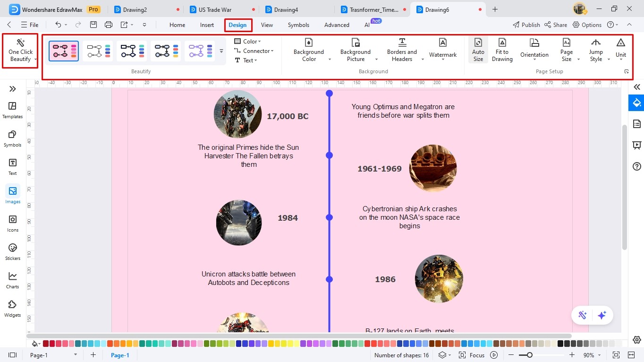Screen dimensions: 644x362
Task: Open the Charts sidebar panel
Action: [13, 280]
